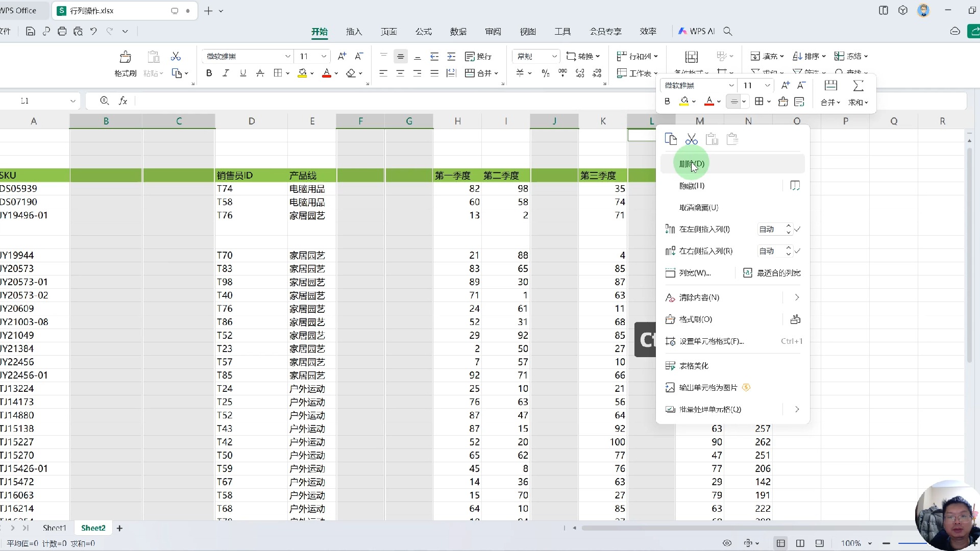This screenshot has height=551, width=980.
Task: Click the new sheet + button
Action: [x=119, y=528]
